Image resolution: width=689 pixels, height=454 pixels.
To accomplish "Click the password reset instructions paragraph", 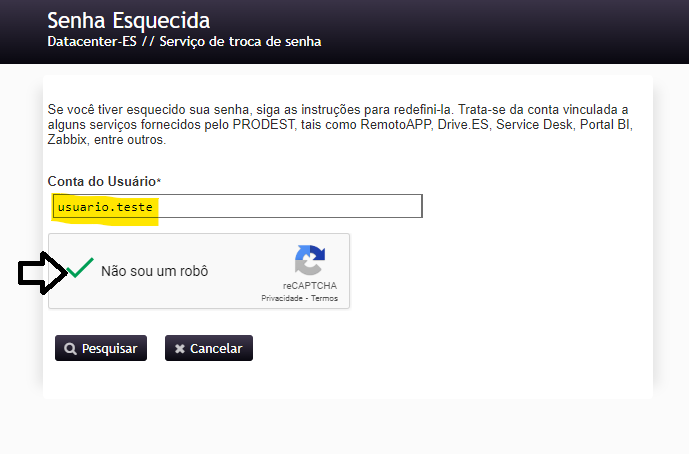I will point(340,124).
